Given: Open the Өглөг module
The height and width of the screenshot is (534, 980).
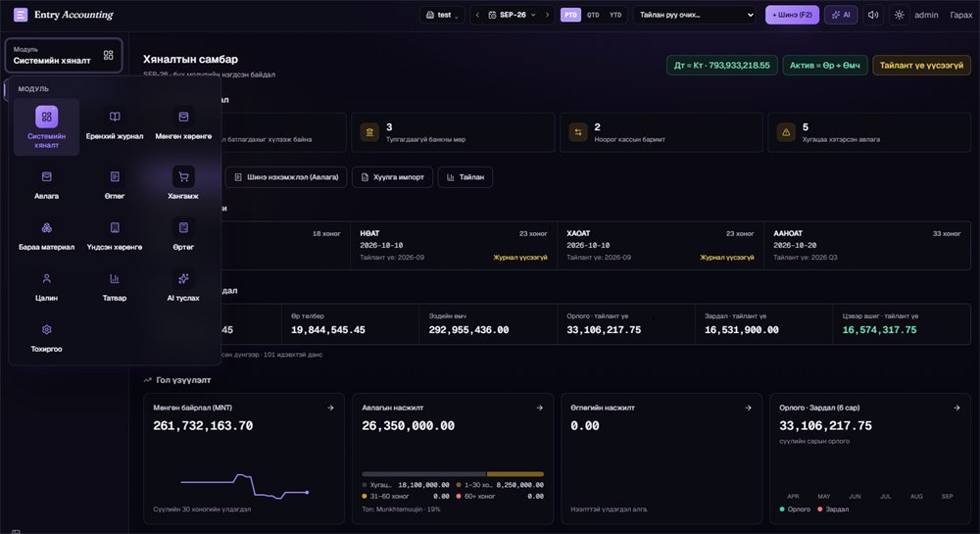Looking at the screenshot, I should pos(115,185).
